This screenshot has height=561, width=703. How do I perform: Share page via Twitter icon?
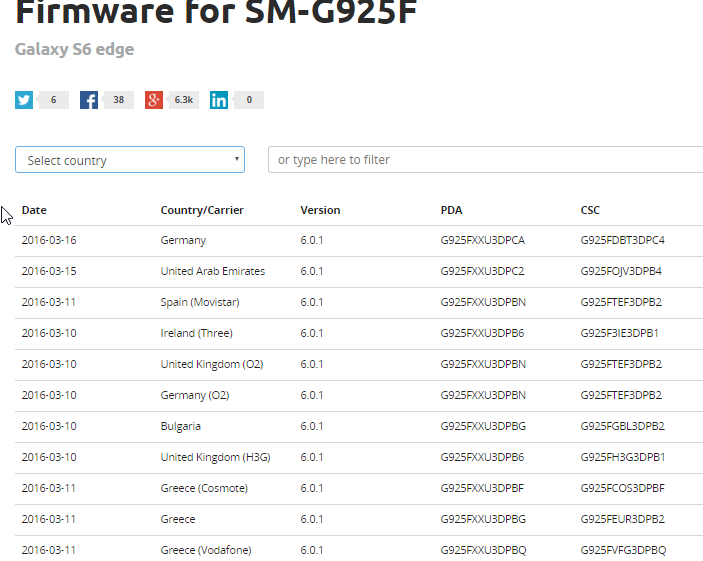point(24,100)
